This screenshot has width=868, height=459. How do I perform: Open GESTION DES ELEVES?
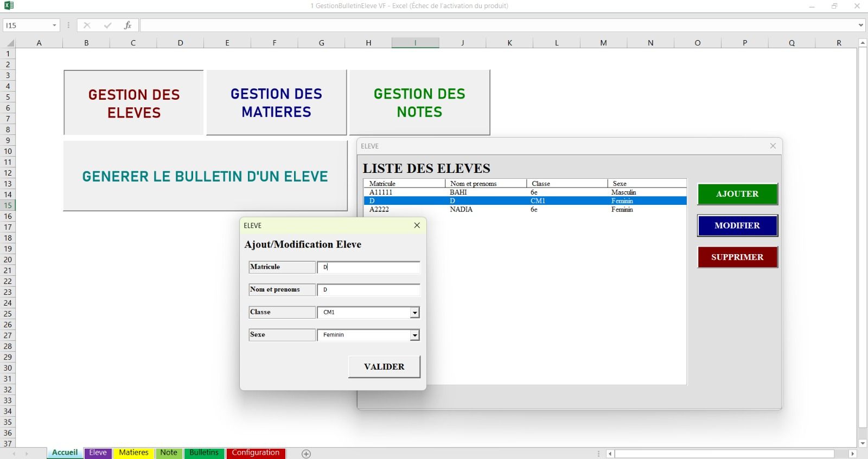tap(133, 102)
